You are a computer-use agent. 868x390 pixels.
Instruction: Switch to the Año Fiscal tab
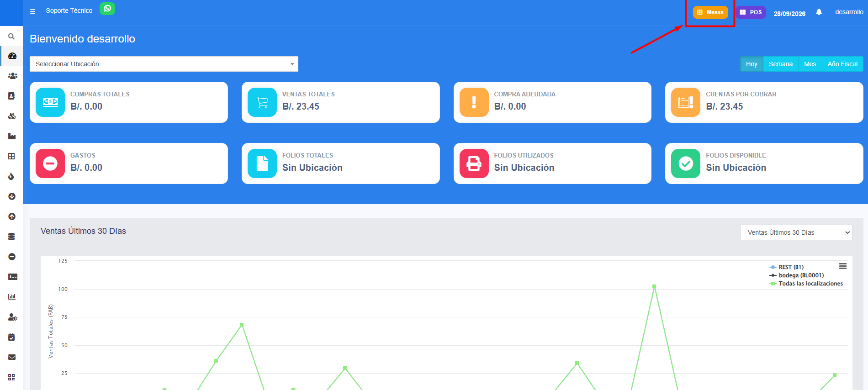842,64
